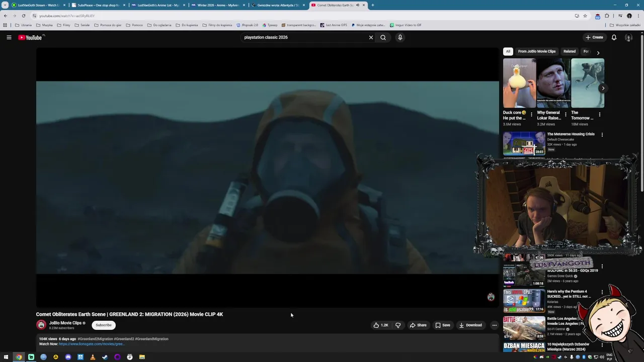Open the Pentium 4 SUCKED video title
The image size is (644, 362).
pos(569,294)
